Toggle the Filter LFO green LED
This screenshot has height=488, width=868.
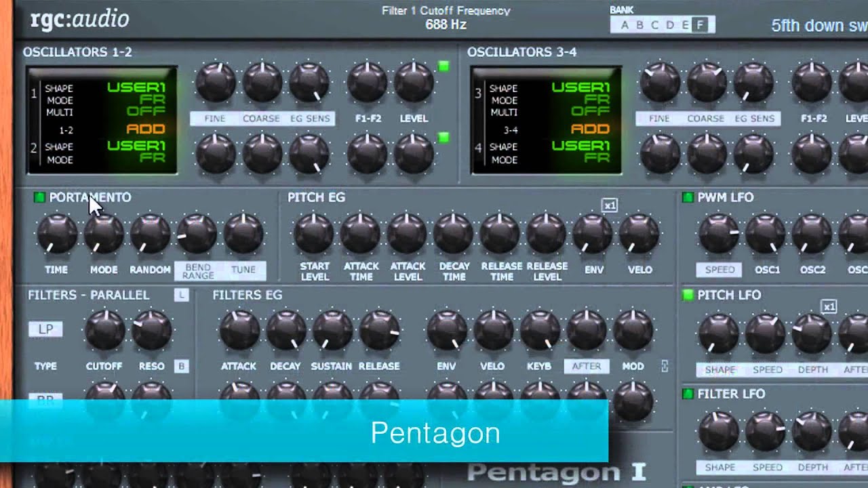(x=688, y=394)
